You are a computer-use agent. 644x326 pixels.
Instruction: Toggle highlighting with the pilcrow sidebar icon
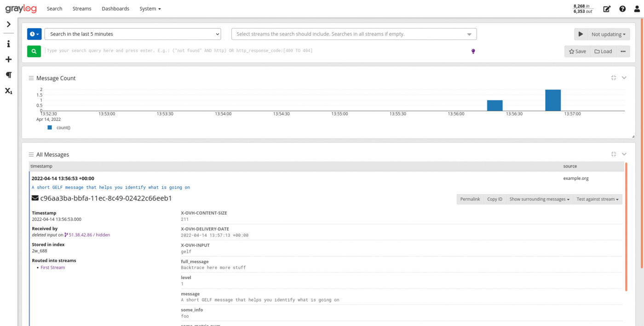tap(8, 74)
